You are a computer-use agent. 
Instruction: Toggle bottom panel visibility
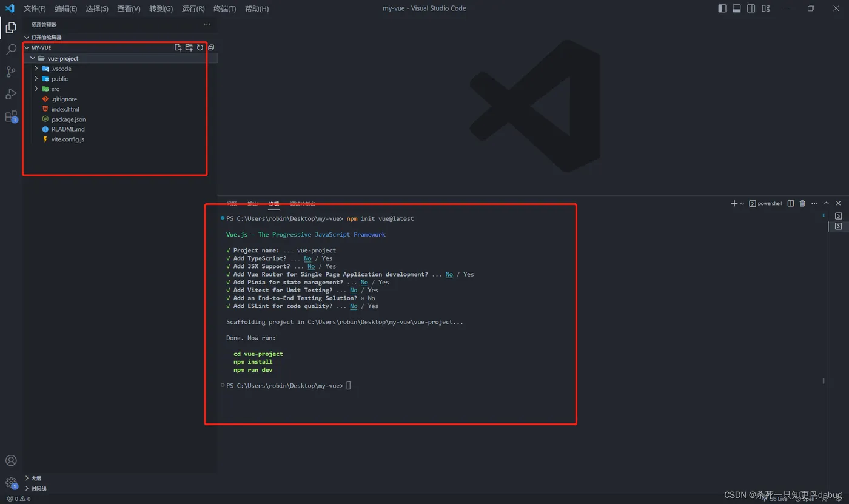pyautogui.click(x=737, y=8)
